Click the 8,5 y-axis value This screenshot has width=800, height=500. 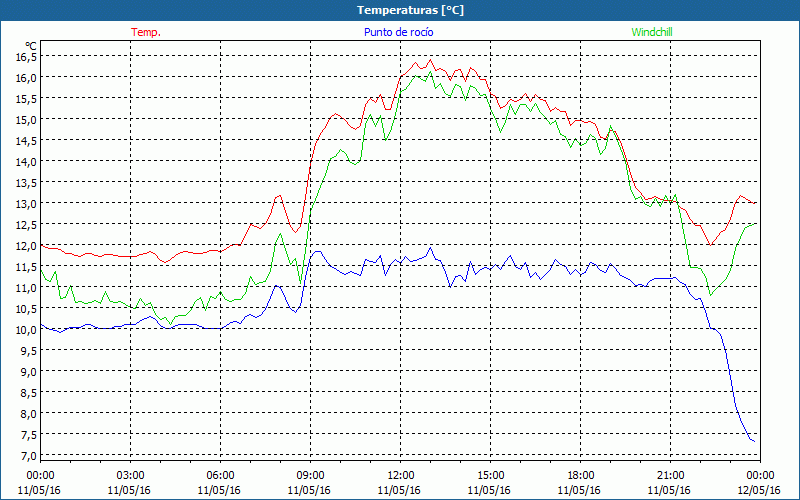(29, 393)
